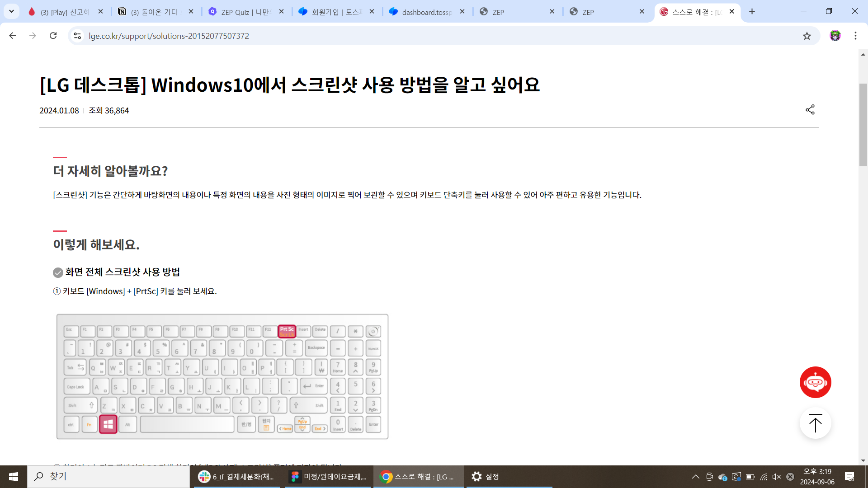Switch to the Chrome taskbar window
The height and width of the screenshot is (488, 868).
tap(419, 477)
